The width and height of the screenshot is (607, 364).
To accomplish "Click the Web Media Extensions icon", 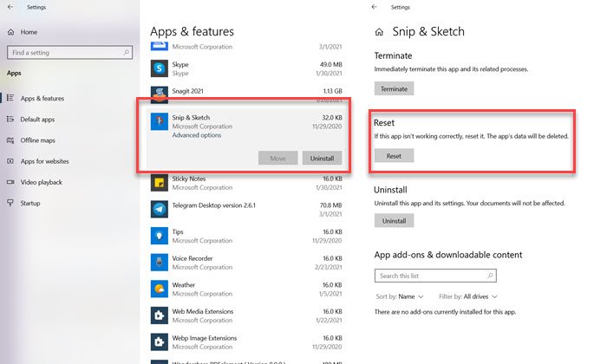I will point(160,315).
